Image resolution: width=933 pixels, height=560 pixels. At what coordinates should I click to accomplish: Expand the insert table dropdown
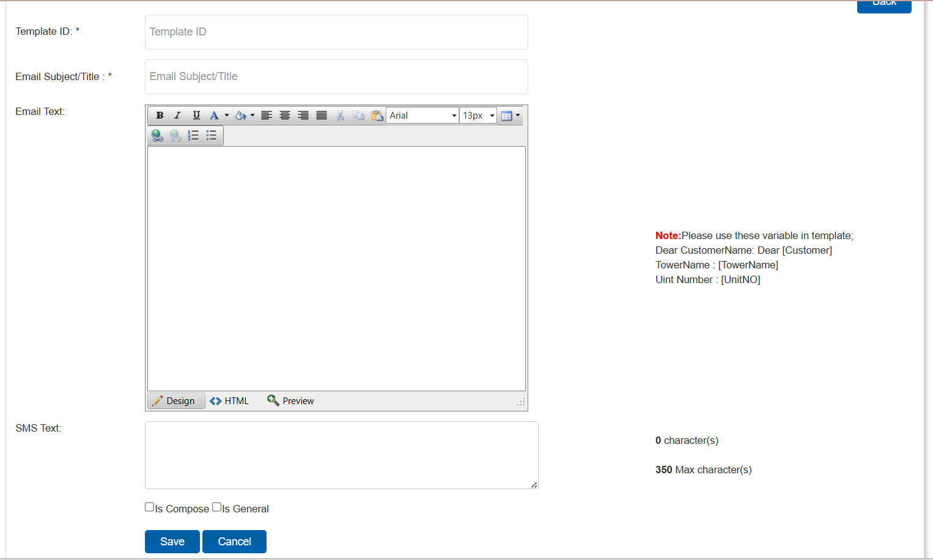(518, 116)
